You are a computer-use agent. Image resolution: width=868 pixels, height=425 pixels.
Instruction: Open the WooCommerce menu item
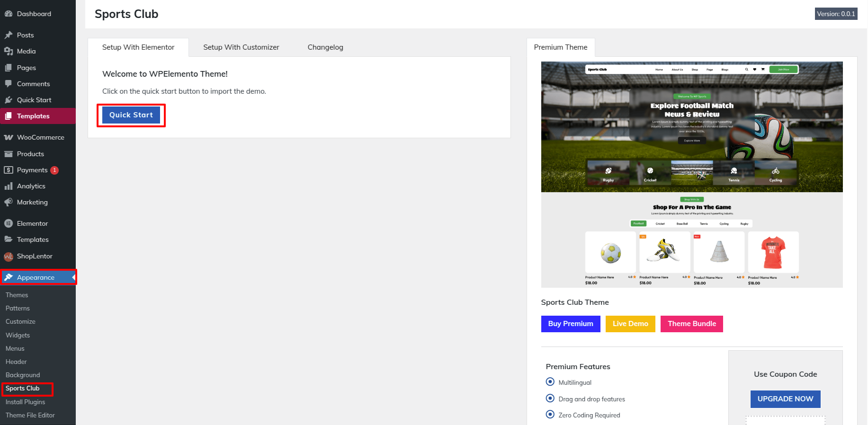(x=38, y=137)
